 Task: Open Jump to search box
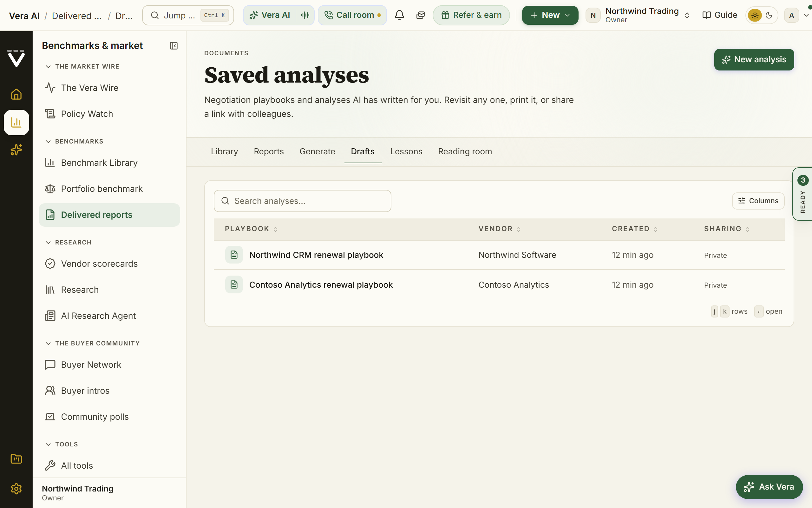point(188,15)
